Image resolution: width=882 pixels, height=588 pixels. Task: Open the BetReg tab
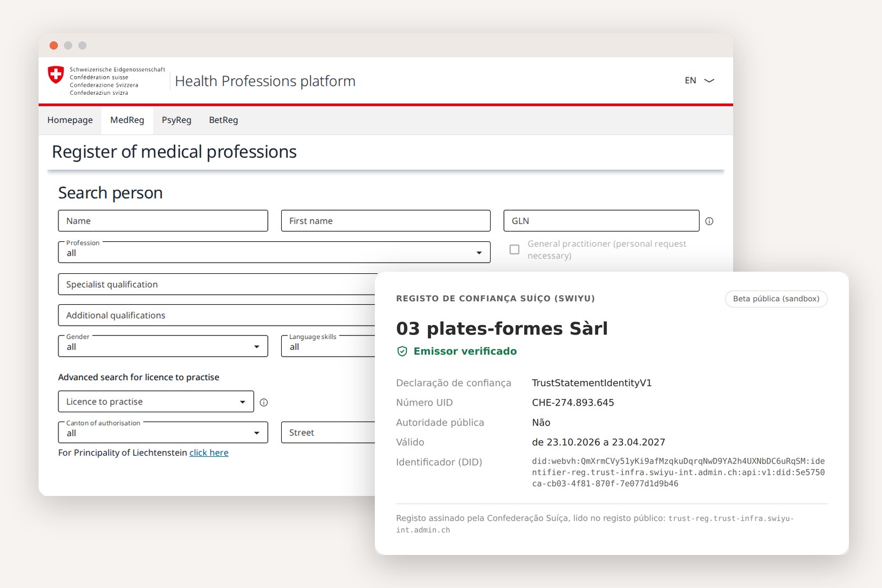(223, 120)
